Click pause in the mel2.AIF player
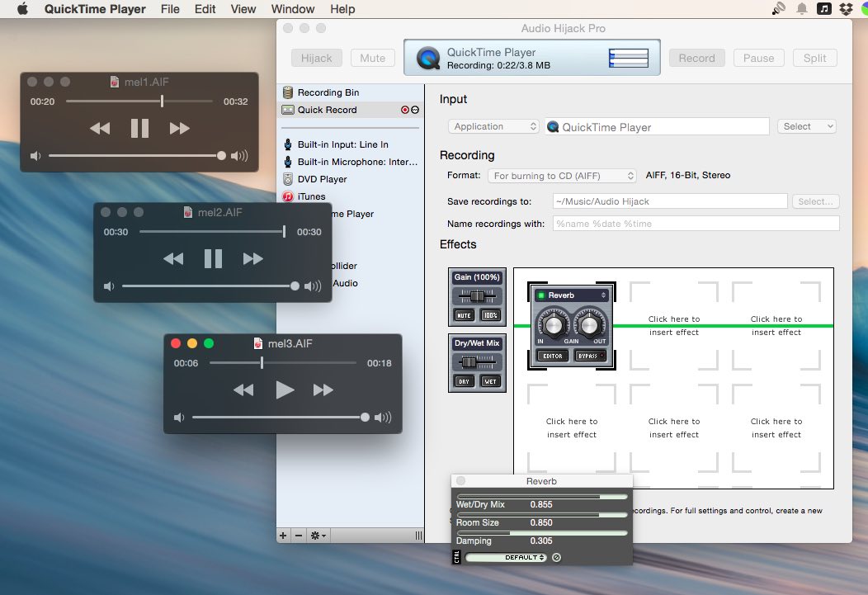Screen dimensions: 868x595 pyautogui.click(x=213, y=258)
